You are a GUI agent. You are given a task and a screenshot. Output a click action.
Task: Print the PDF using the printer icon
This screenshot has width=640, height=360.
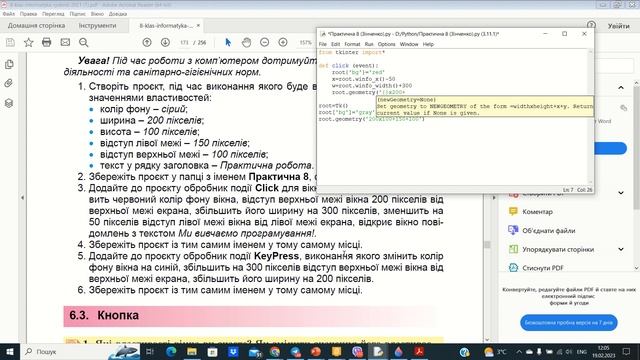(47, 42)
